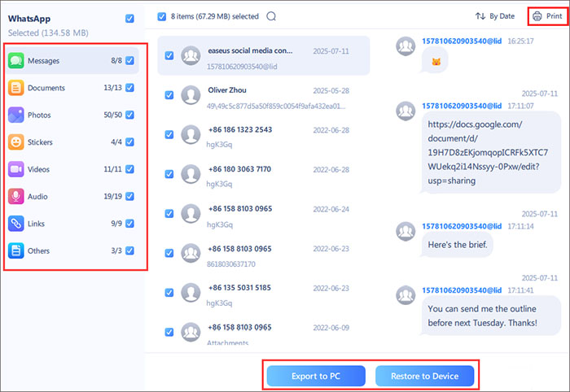Click sender name 15781062903540@lid at 16:25:17

[462, 41]
